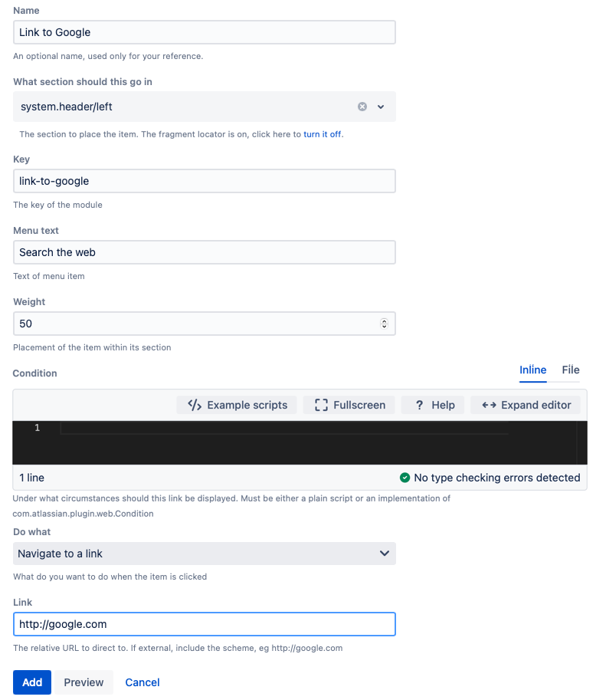Screen dimensions: 606x700
Task: Clear the system.header/left section selection
Action: (x=362, y=107)
